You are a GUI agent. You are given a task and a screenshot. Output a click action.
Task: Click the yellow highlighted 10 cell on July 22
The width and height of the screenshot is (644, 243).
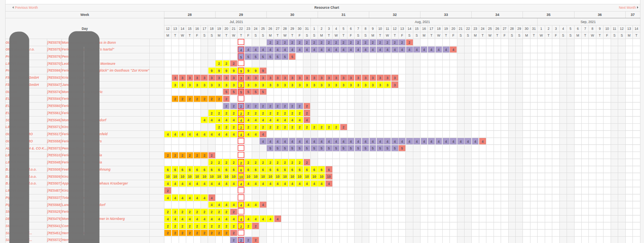point(241,177)
